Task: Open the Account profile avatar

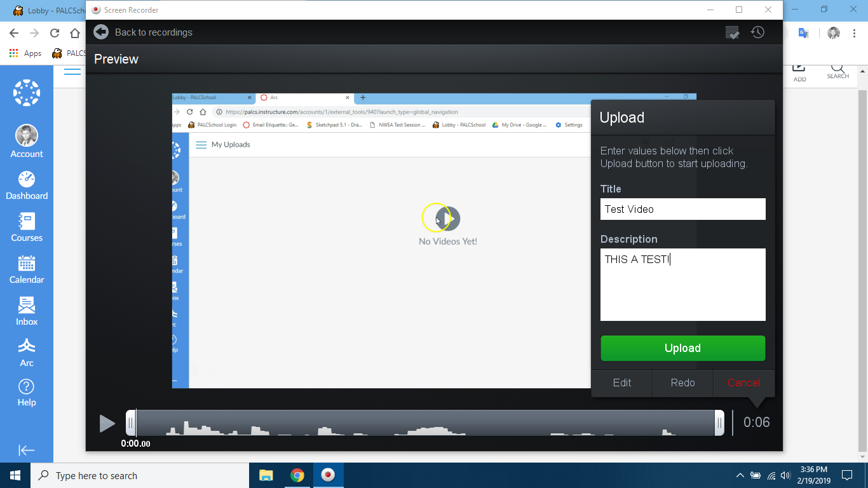Action: (27, 136)
